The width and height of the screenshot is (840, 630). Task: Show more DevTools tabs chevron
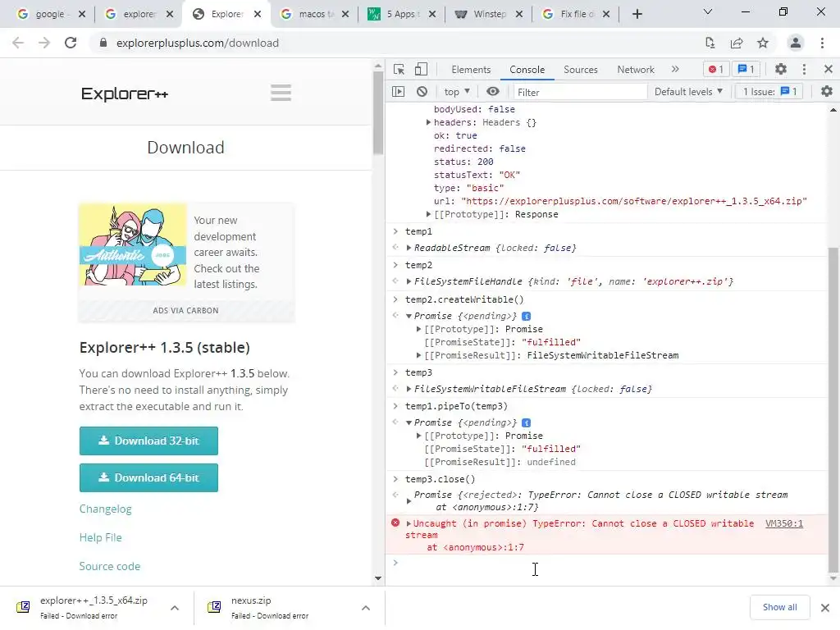pos(675,69)
